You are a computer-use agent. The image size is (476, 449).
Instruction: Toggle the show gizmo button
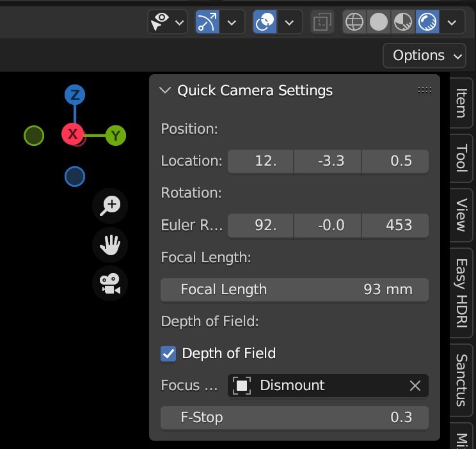207,22
